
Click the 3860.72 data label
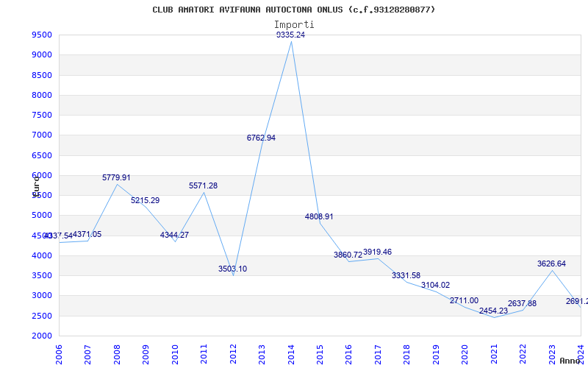[x=348, y=255]
